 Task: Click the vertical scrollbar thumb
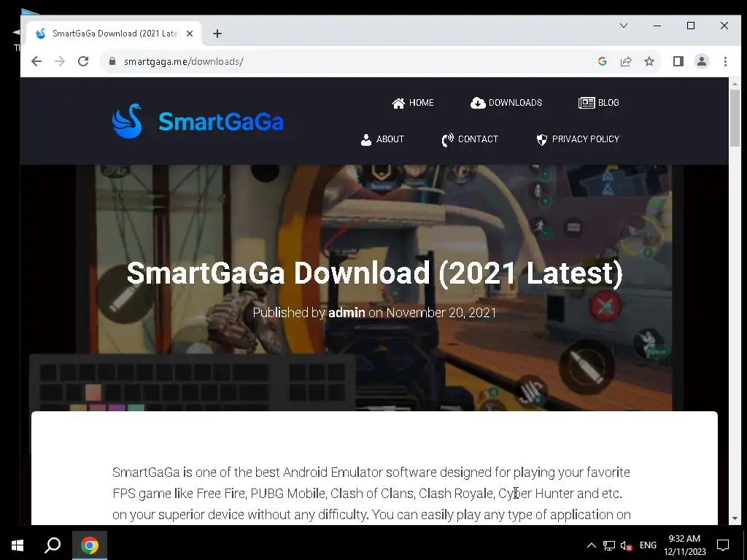pos(735,118)
